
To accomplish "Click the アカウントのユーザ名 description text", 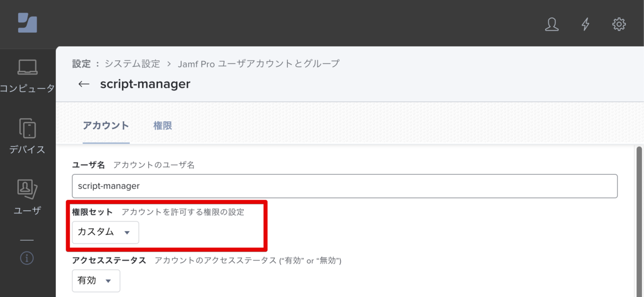I will 154,165.
